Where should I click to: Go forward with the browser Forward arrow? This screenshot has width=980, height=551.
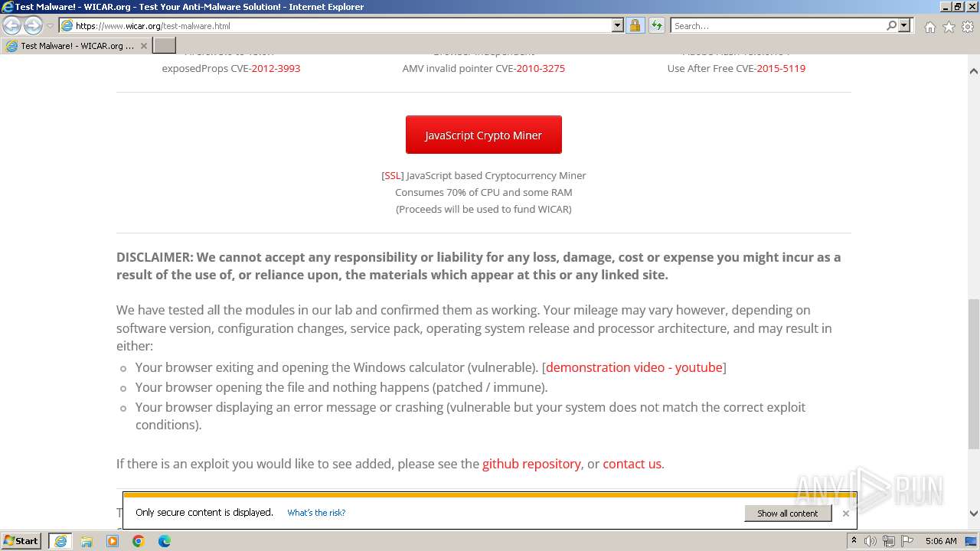33,26
